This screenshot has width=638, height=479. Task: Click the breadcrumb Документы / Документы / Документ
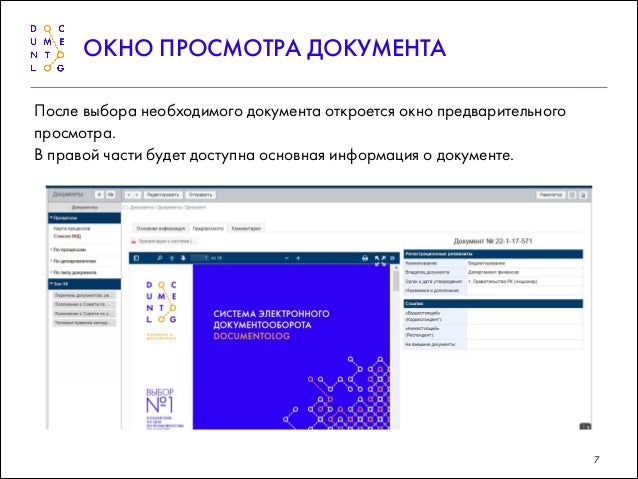(168, 208)
